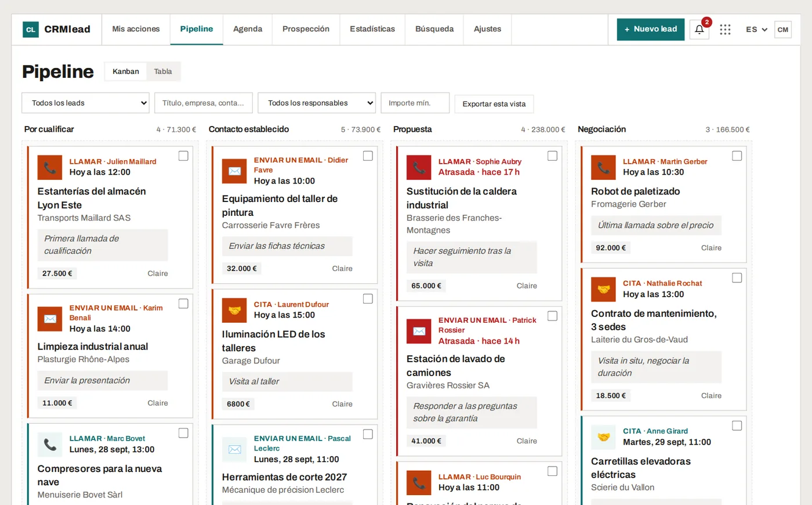Select the Karim Benali lead checkbox

(183, 304)
